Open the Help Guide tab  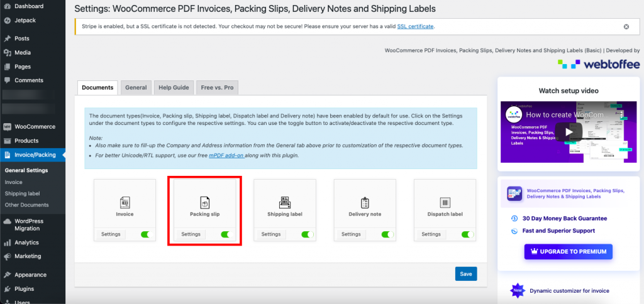pyautogui.click(x=174, y=88)
